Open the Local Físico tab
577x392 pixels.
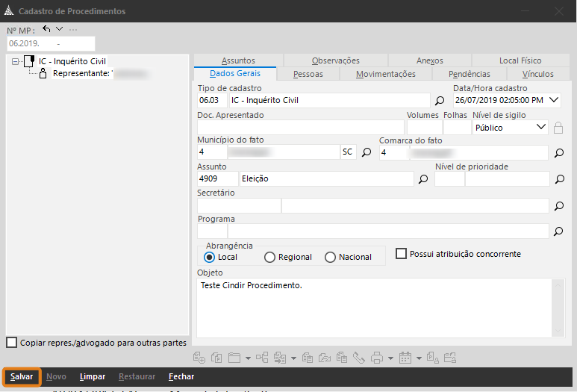pos(520,60)
